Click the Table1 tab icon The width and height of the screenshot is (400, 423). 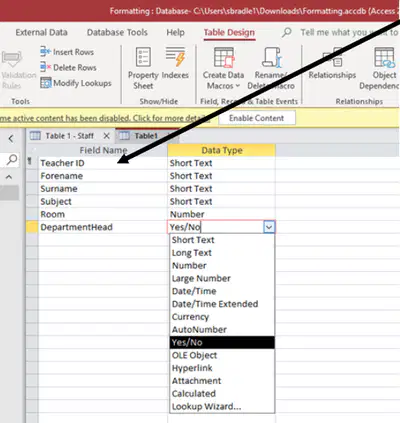[124, 136]
